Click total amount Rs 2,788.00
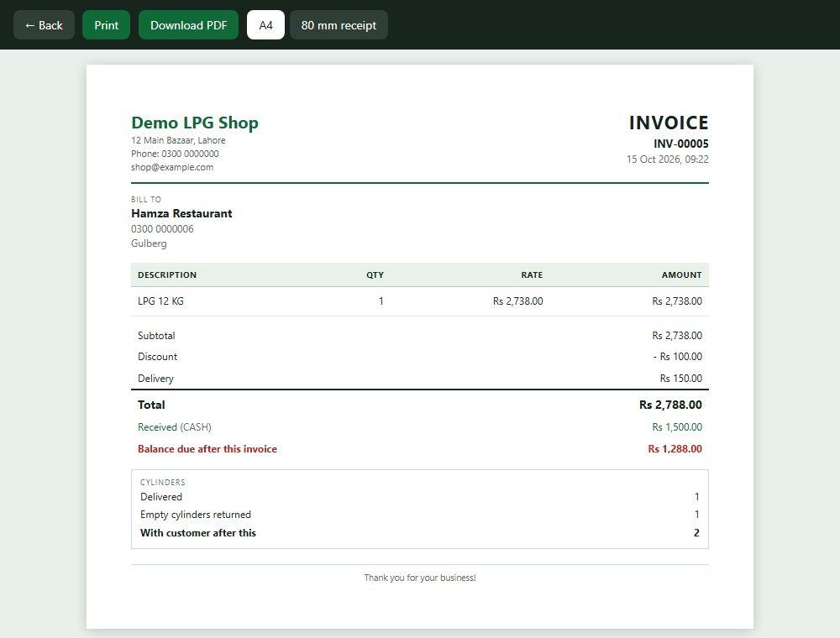 pos(670,405)
